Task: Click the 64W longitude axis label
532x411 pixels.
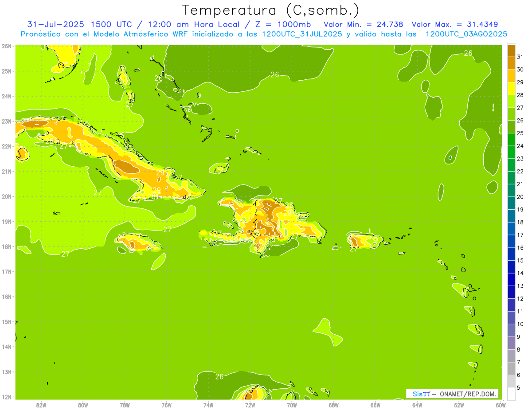Action: click(x=417, y=405)
